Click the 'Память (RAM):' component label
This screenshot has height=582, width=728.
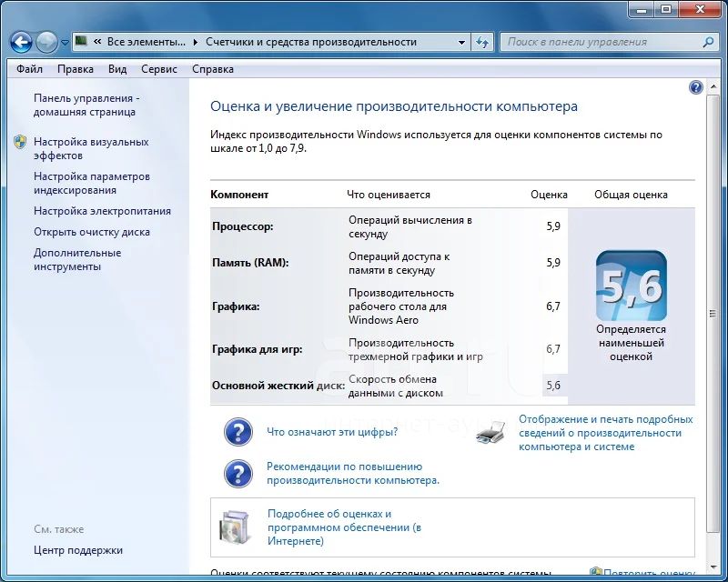point(250,263)
